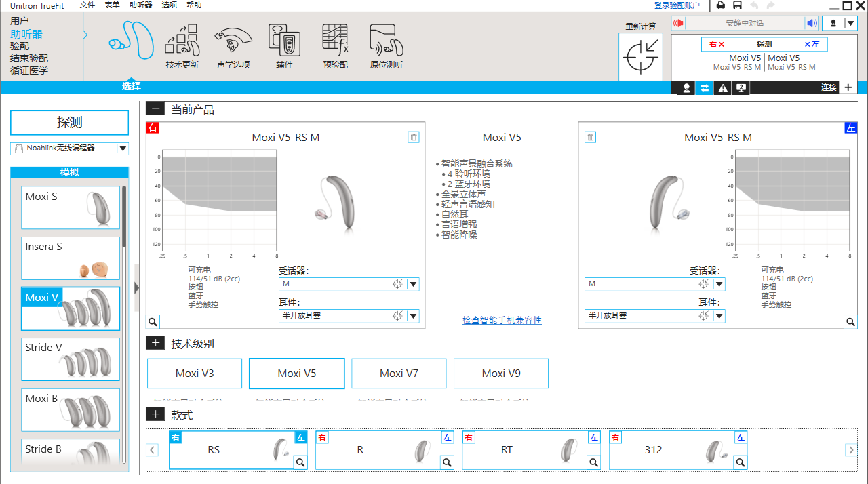Click the save floppy disk icon
This screenshot has height=484, width=868.
(737, 5)
